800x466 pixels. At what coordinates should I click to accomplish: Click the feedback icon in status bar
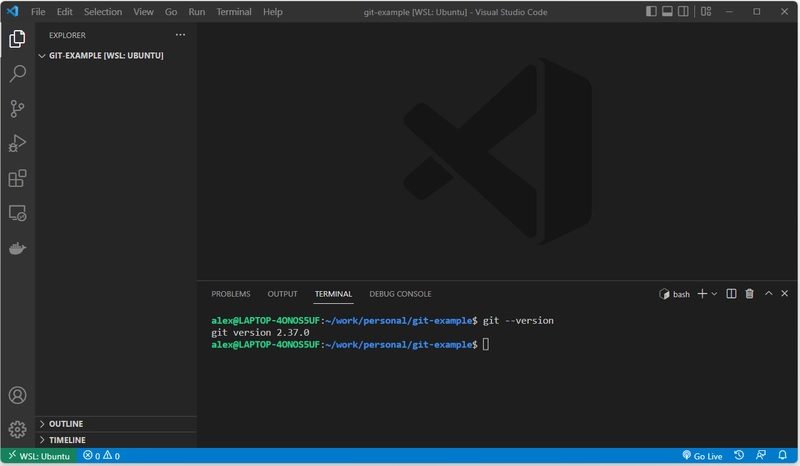click(x=761, y=455)
